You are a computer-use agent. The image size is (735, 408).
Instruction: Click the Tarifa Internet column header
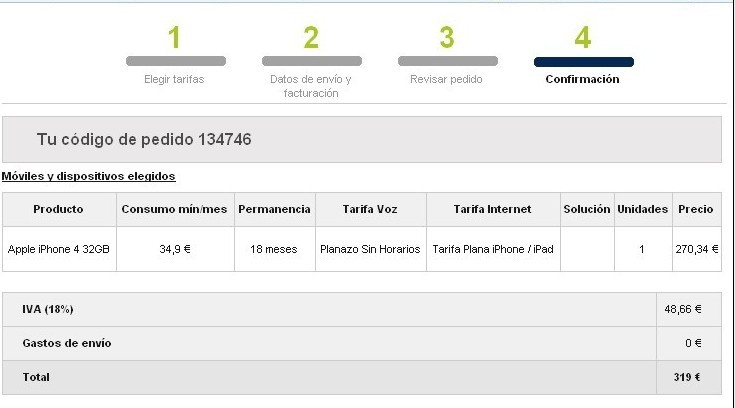click(492, 209)
